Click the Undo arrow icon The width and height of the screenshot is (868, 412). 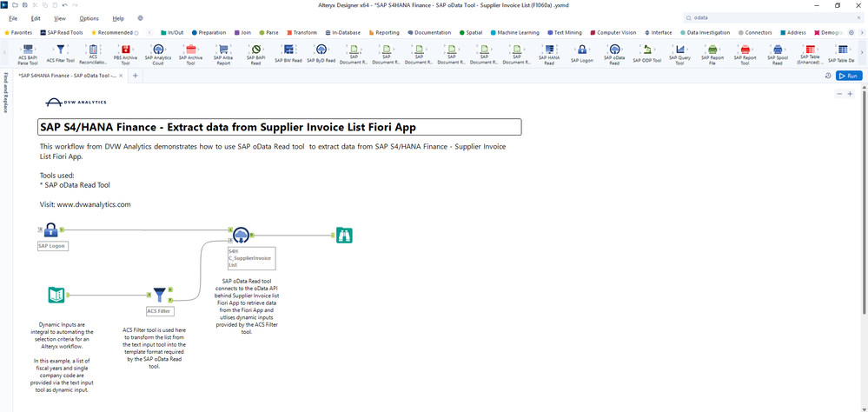tap(65, 5)
